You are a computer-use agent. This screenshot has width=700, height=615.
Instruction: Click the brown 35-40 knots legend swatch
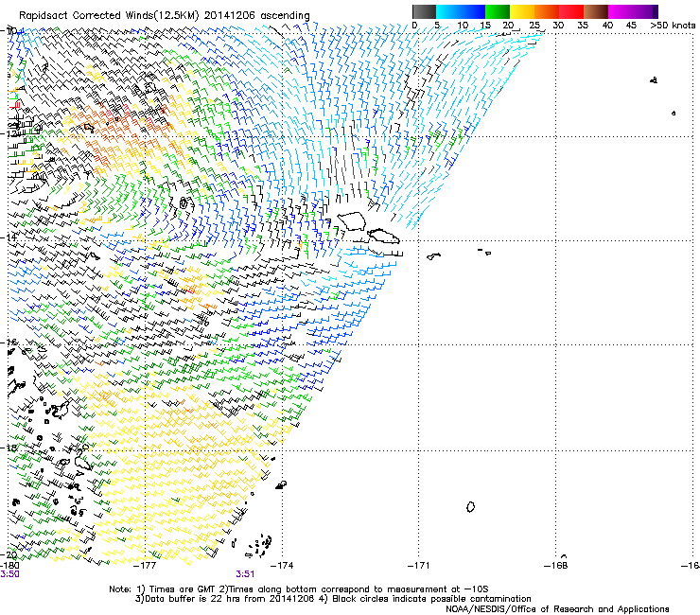(x=596, y=11)
